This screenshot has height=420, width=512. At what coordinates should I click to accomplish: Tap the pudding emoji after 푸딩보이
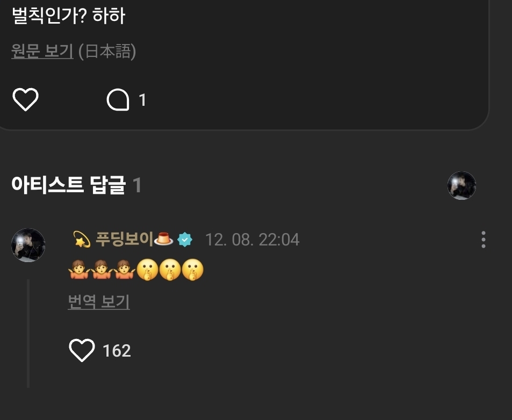click(x=163, y=238)
